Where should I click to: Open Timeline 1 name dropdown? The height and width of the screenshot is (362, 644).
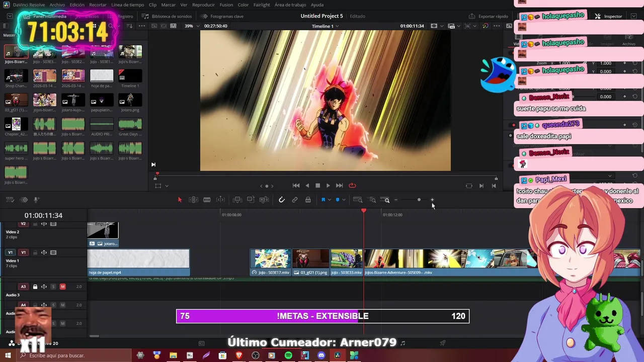[x=325, y=26]
